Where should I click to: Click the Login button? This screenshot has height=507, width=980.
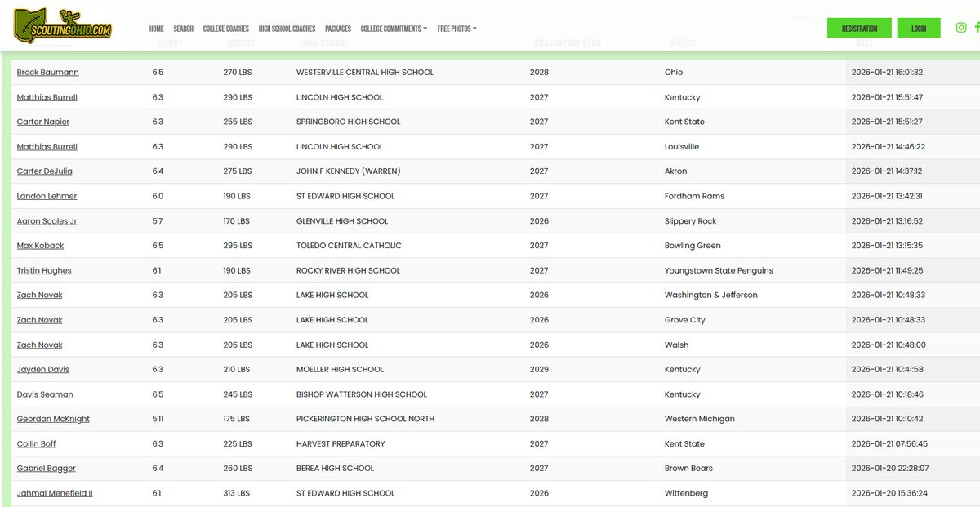pos(919,28)
